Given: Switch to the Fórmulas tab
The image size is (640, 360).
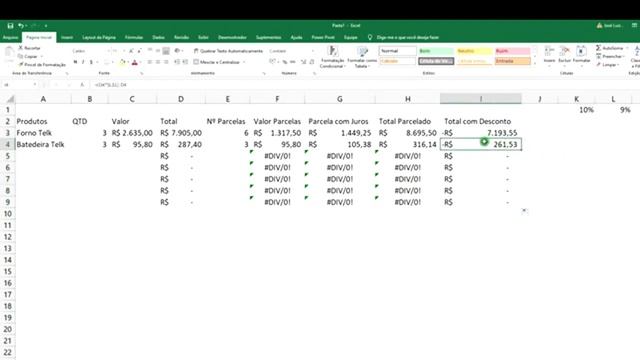Looking at the screenshot, I should point(134,37).
